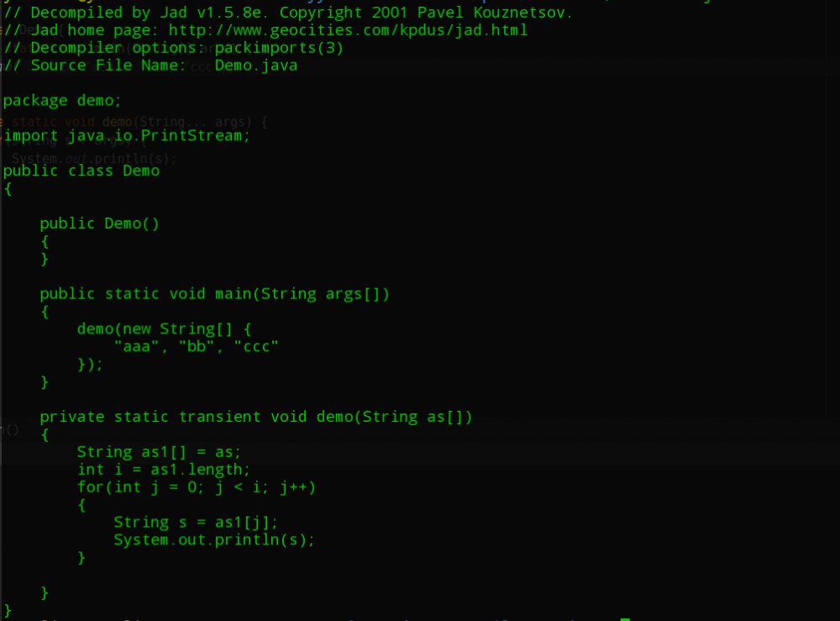Click the 'String s = as1[j];' line
840x621 pixels.
(196, 523)
